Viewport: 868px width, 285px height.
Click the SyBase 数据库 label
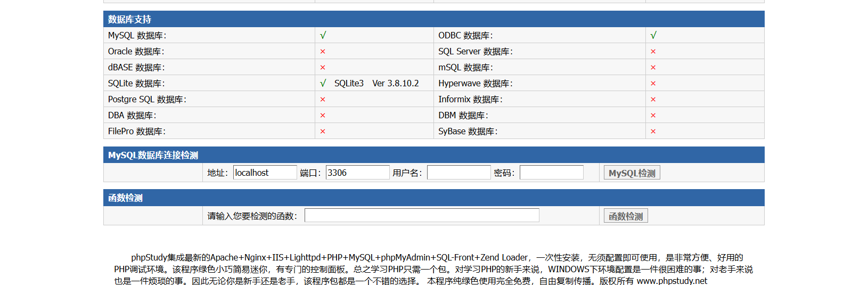click(x=468, y=131)
